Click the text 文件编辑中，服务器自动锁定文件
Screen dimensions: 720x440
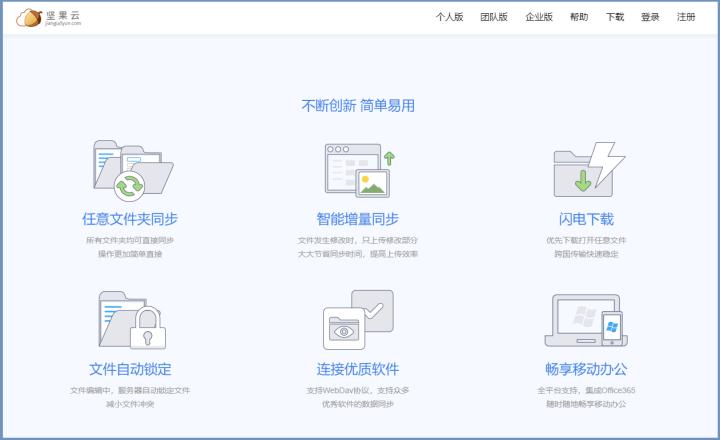pos(130,390)
